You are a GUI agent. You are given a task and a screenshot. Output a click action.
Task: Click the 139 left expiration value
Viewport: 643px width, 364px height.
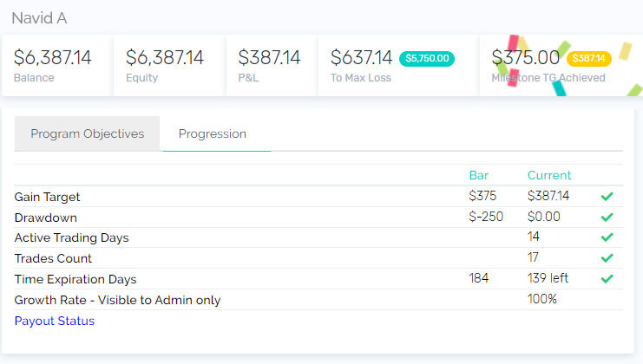[548, 278]
